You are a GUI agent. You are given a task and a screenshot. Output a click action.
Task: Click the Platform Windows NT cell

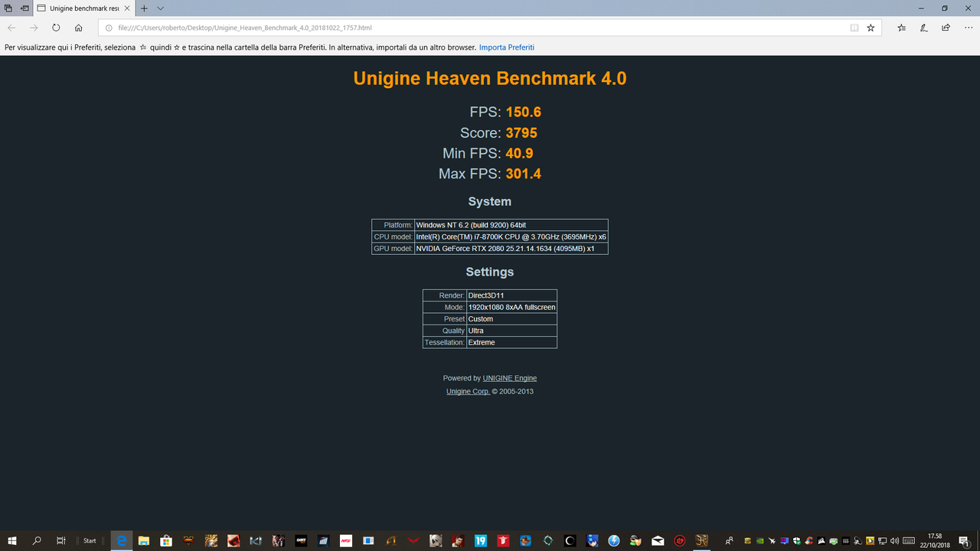[511, 225]
